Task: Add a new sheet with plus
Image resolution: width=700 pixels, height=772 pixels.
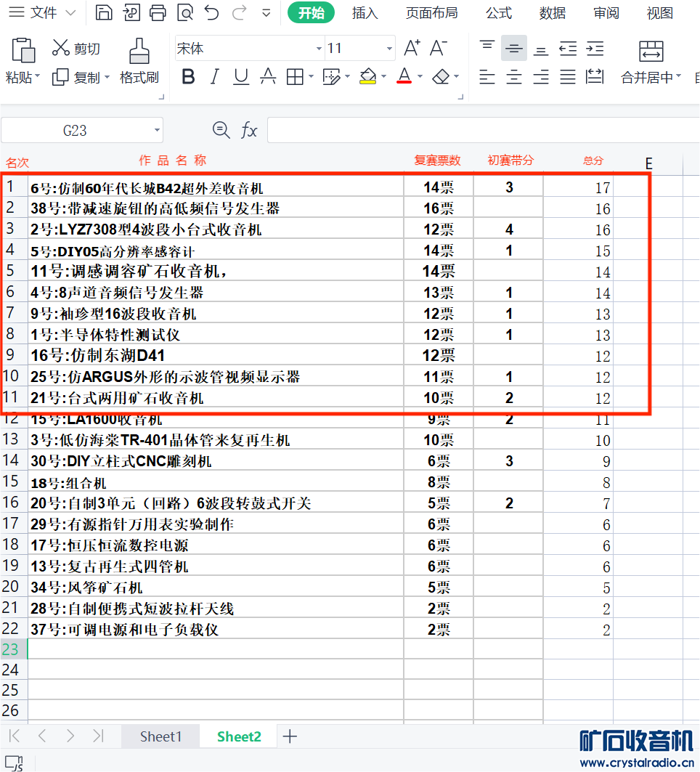Action: click(290, 736)
